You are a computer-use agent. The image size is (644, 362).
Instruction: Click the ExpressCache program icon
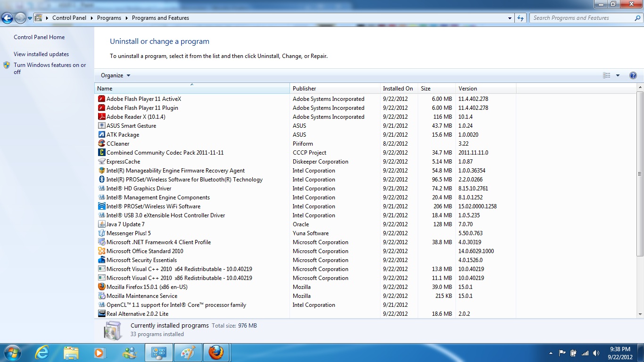[101, 162]
